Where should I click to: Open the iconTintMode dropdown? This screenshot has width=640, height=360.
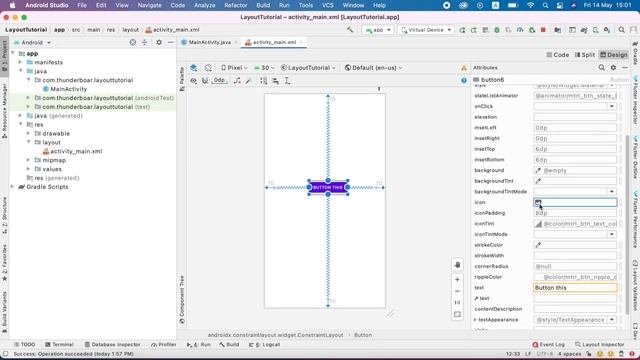tap(611, 235)
